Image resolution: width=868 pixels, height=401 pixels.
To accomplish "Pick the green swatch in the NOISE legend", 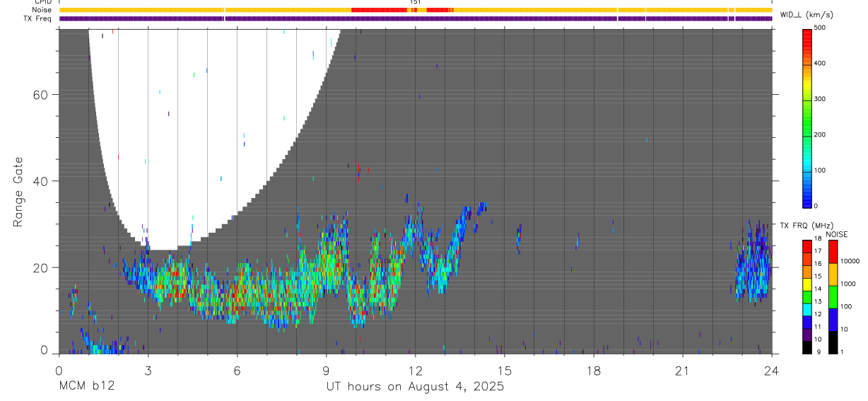I will tap(832, 297).
